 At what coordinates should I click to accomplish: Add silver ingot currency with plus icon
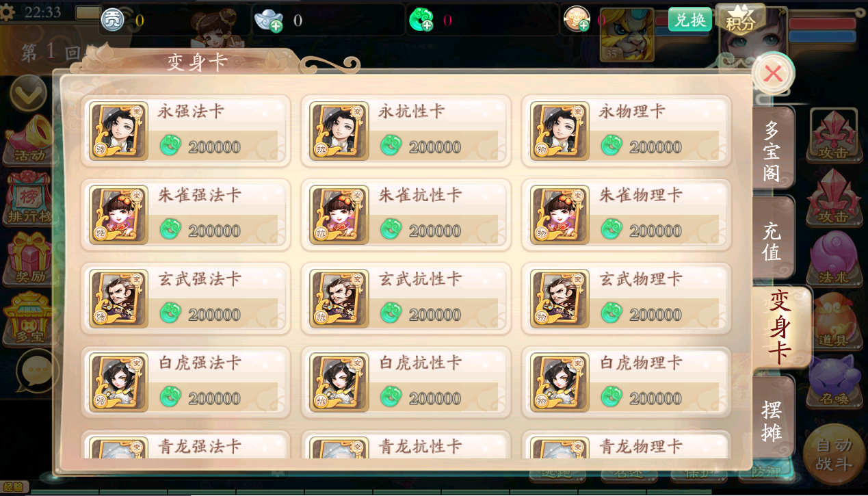pos(269,21)
